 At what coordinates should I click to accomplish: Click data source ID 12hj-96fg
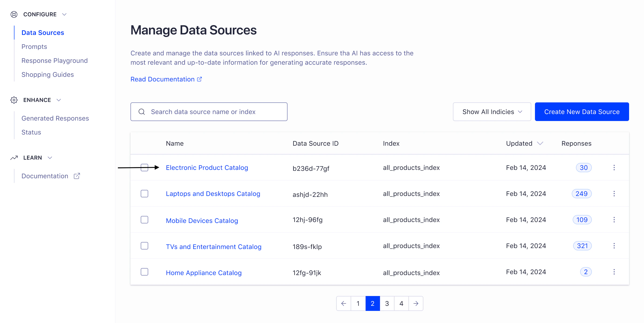pos(308,220)
